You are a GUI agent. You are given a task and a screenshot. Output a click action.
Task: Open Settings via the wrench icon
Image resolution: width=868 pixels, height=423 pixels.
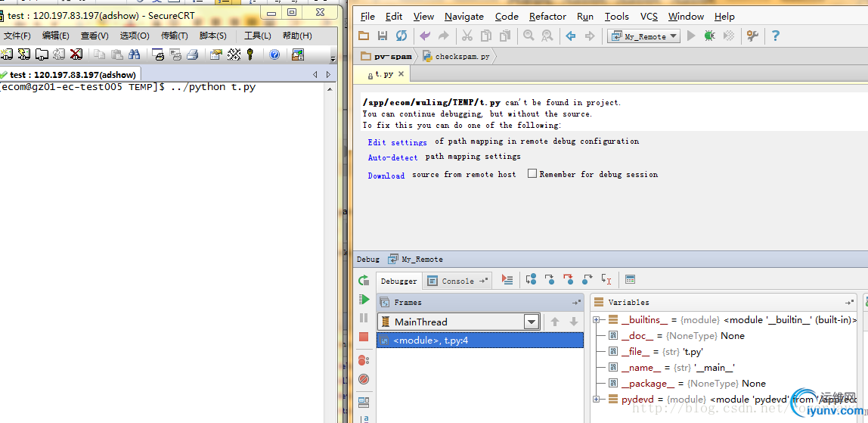[x=752, y=36]
